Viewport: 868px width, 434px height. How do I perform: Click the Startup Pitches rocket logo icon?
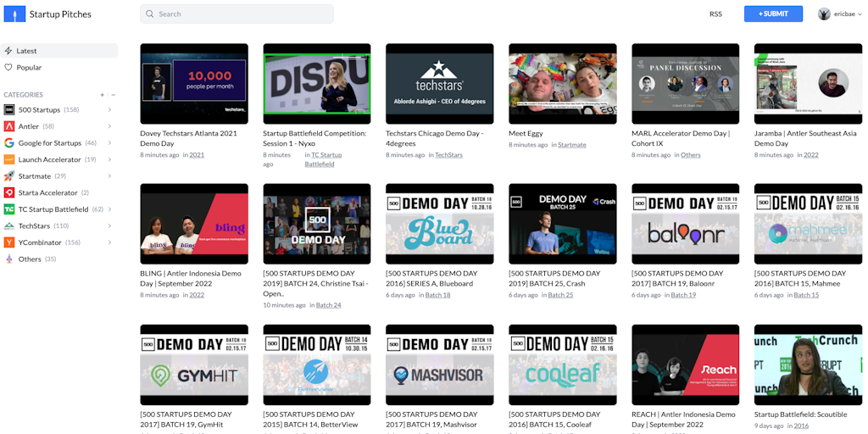click(14, 14)
